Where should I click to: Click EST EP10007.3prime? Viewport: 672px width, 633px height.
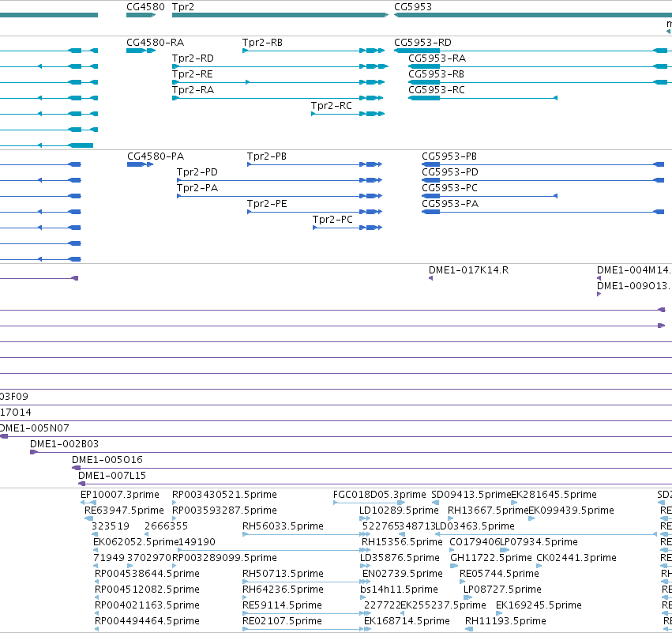click(x=119, y=495)
